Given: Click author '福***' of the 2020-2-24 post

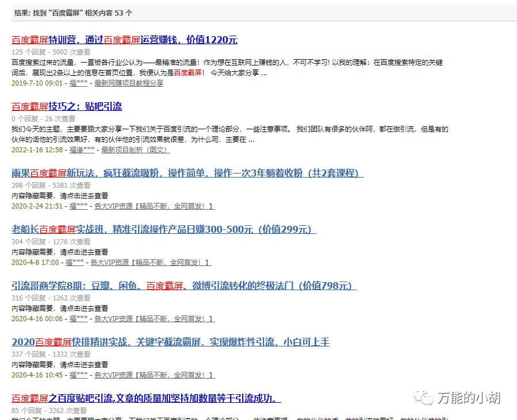Looking at the screenshot, I should click(78, 206).
